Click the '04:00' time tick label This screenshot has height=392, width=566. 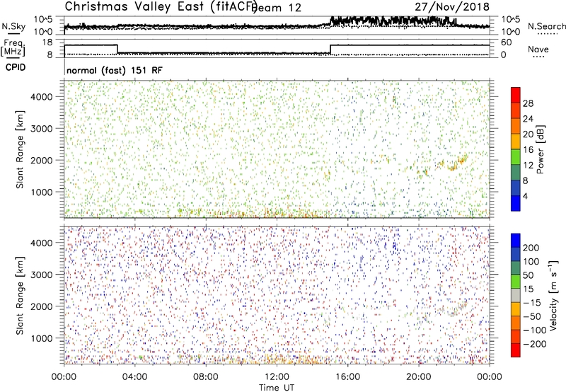point(134,377)
